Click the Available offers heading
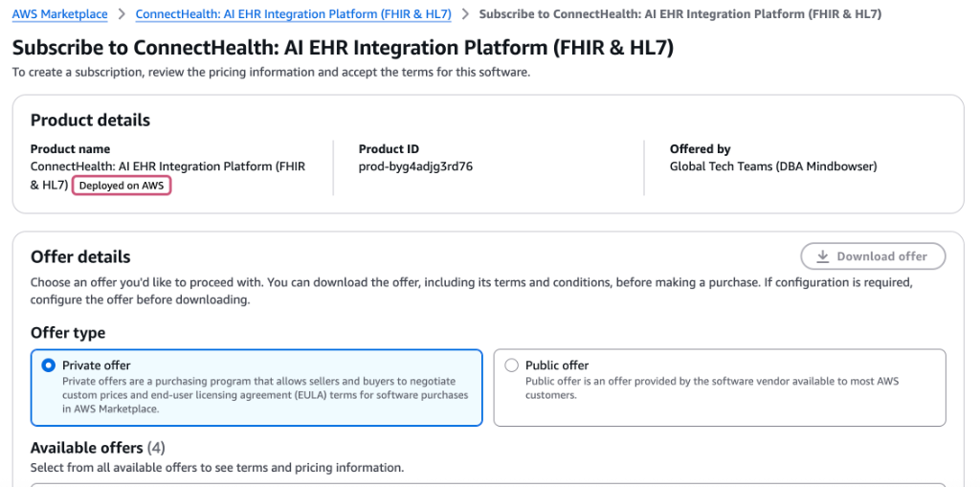980x487 pixels. pyautogui.click(x=86, y=448)
